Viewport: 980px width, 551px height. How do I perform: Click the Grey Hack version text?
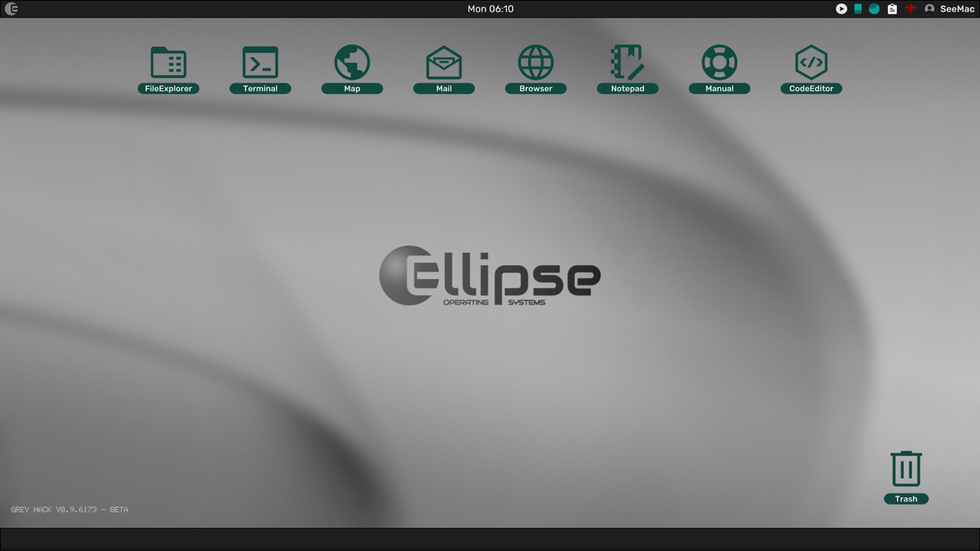pos(69,510)
